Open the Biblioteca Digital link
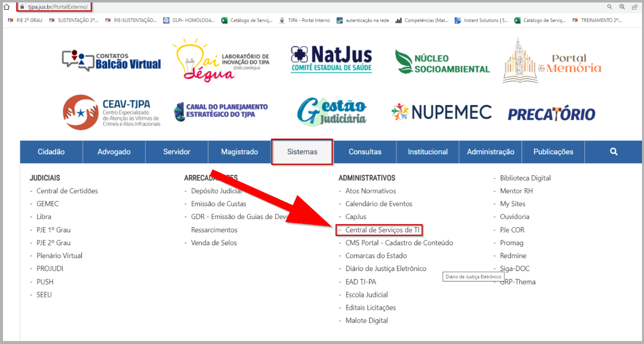The image size is (644, 344). click(526, 178)
